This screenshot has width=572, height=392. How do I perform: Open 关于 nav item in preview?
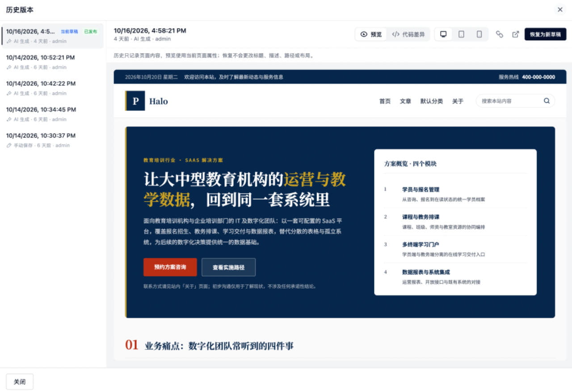pos(458,101)
